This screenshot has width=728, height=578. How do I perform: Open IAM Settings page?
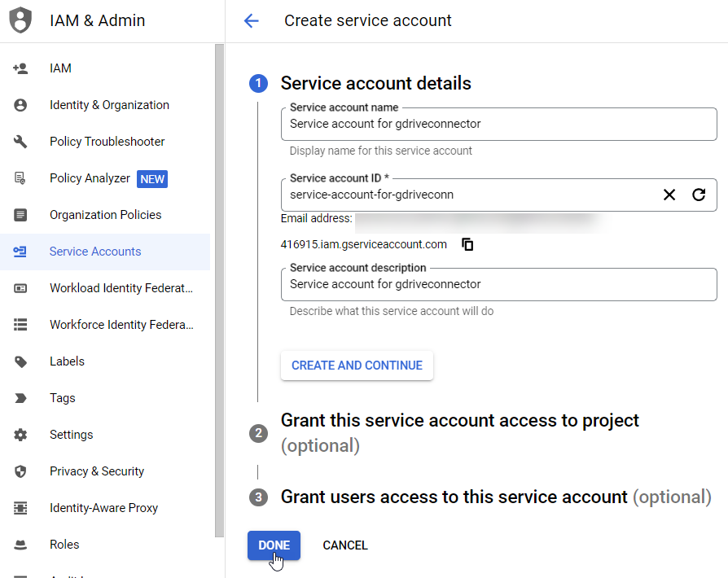point(105,435)
